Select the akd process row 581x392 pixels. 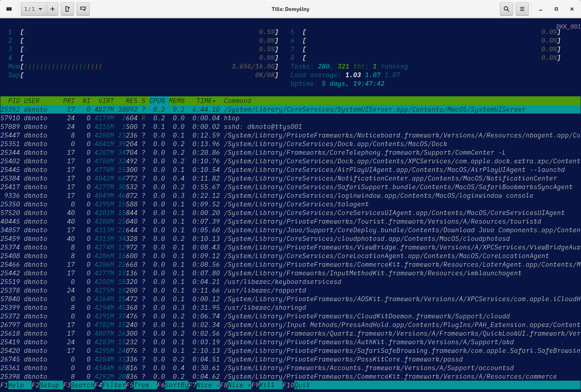click(290, 342)
